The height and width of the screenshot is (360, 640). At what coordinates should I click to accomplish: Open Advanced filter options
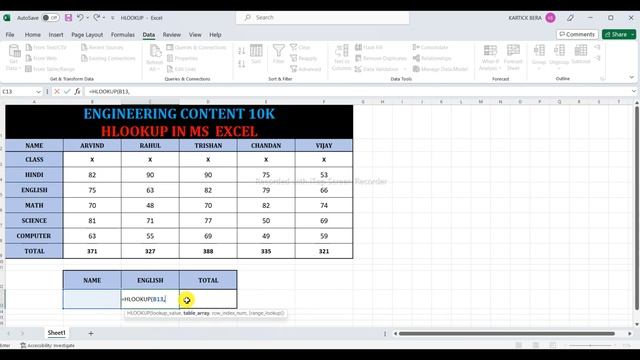[x=306, y=69]
